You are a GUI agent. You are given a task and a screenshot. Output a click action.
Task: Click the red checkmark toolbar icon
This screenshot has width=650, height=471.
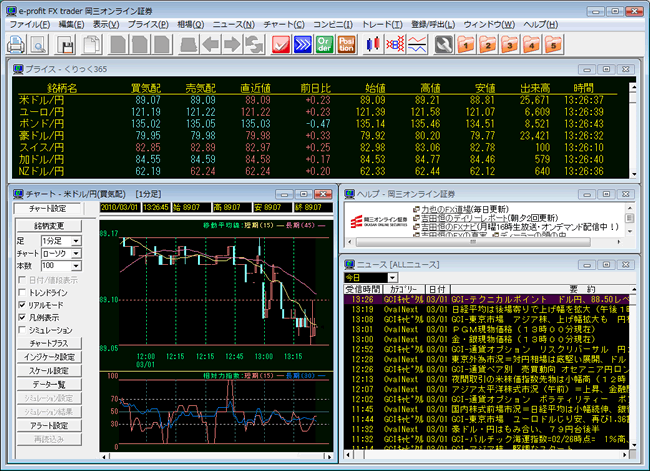(x=281, y=44)
